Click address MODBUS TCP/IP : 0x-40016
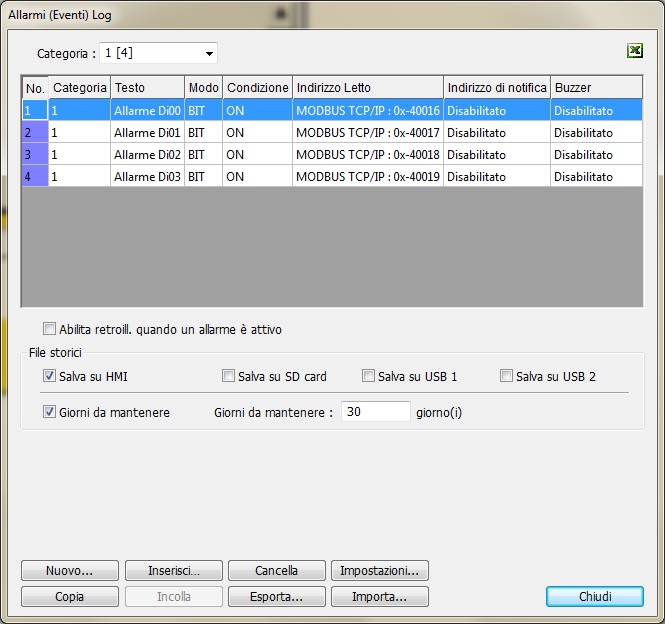Image resolution: width=665 pixels, height=624 pixels. (368, 110)
